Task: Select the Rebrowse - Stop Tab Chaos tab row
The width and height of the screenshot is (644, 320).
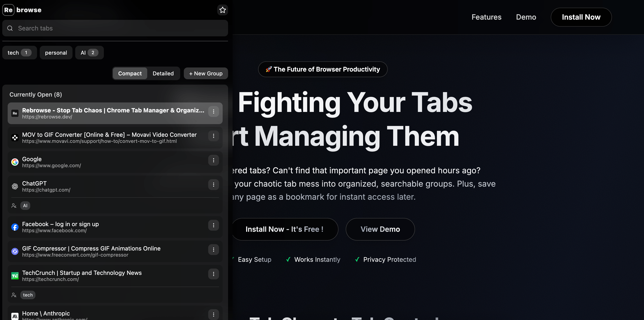Action: coord(115,113)
